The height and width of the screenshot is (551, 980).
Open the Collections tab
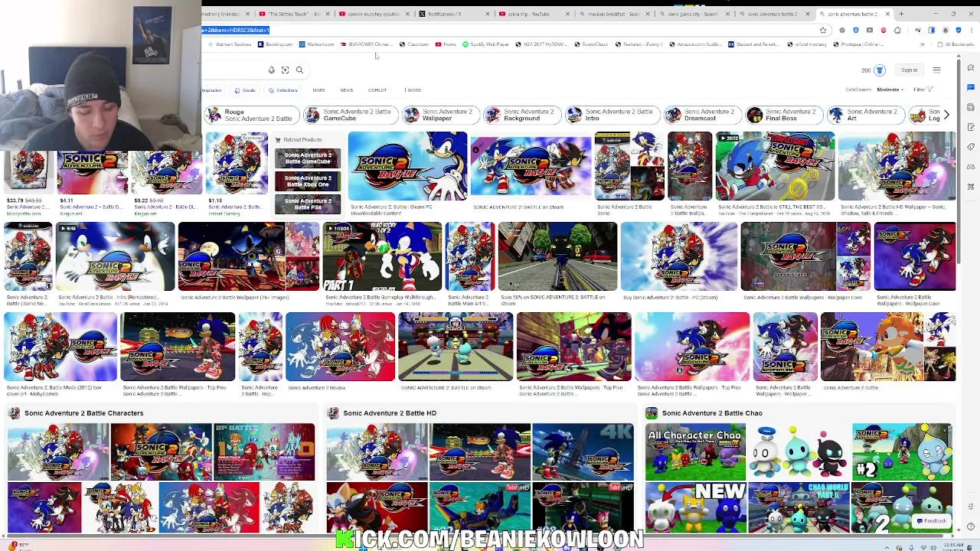point(284,90)
